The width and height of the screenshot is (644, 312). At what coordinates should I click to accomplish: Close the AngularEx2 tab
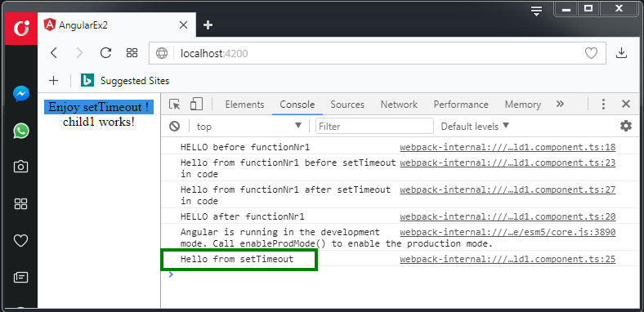tap(184, 25)
